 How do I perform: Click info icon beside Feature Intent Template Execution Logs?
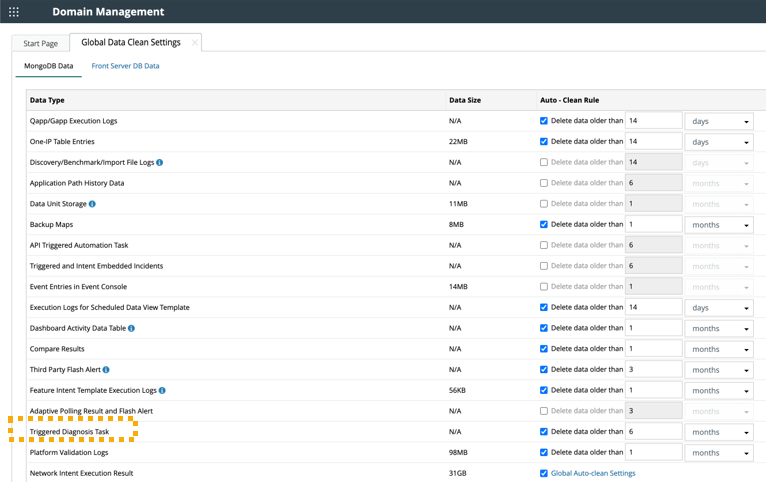[x=162, y=390]
